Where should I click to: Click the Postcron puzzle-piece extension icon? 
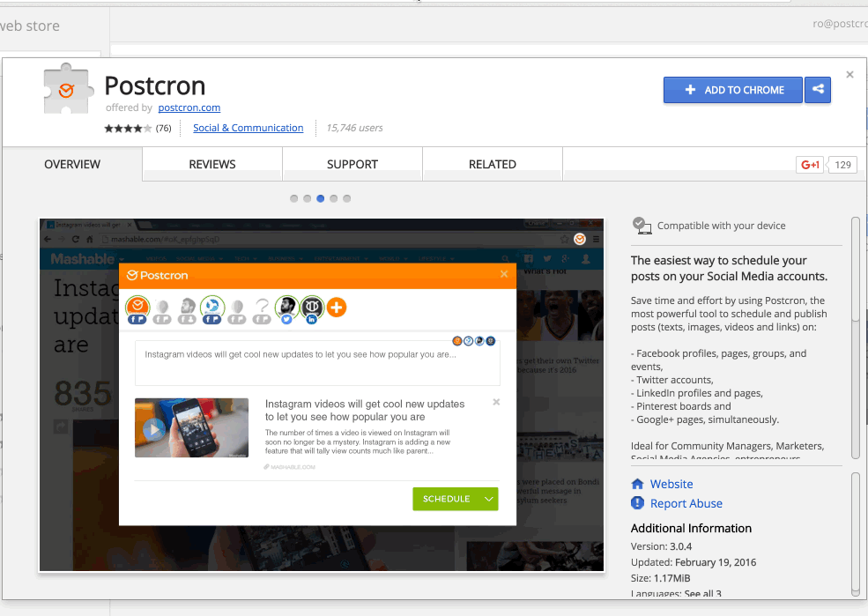(x=67, y=90)
